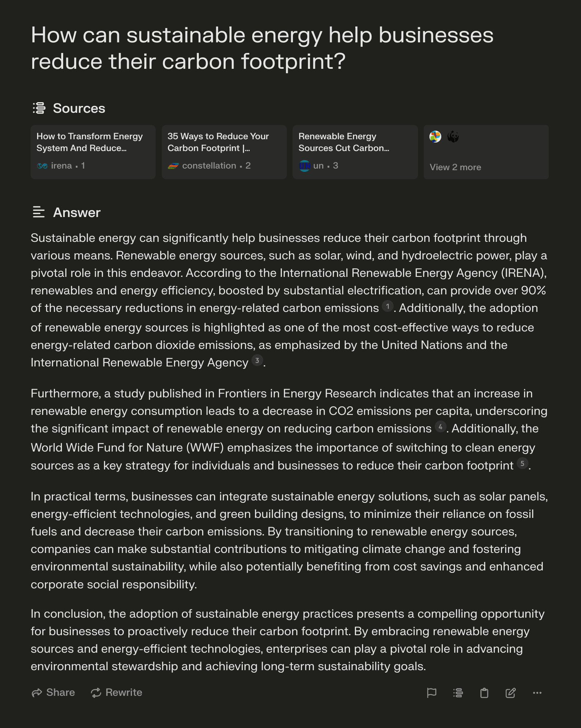Image resolution: width=581 pixels, height=728 pixels.
Task: Click the Share button label
Action: [61, 693]
